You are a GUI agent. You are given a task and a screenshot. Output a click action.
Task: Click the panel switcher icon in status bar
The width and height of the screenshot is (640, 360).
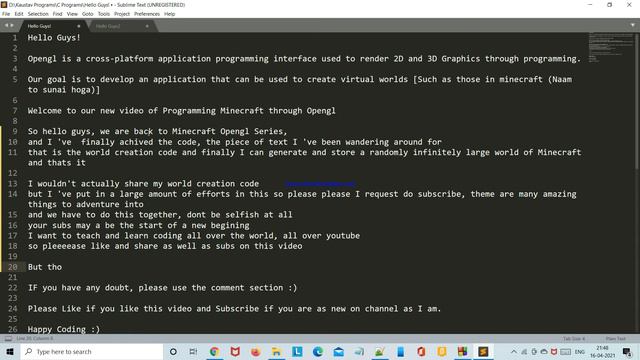(x=8, y=339)
